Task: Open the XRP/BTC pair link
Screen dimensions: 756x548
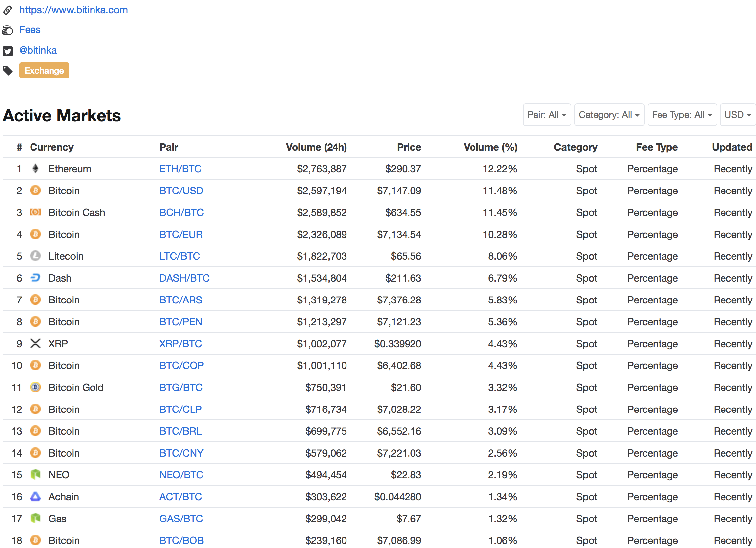Action: tap(181, 344)
